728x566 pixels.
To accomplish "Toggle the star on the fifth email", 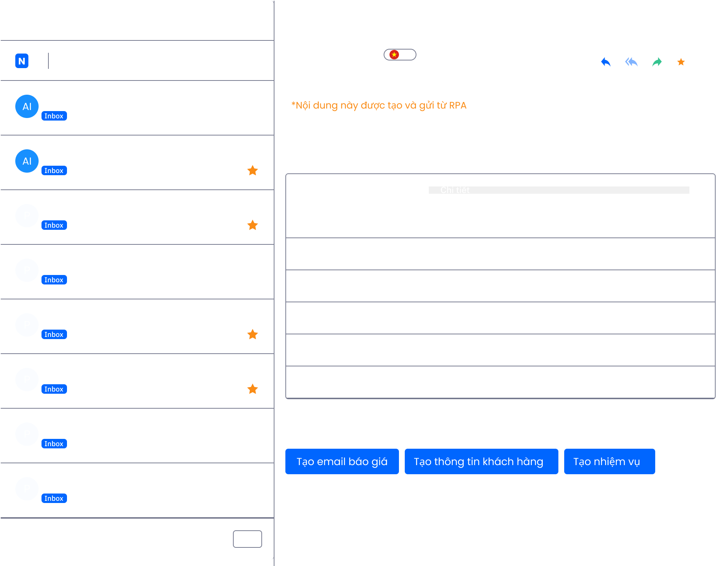I will point(252,334).
